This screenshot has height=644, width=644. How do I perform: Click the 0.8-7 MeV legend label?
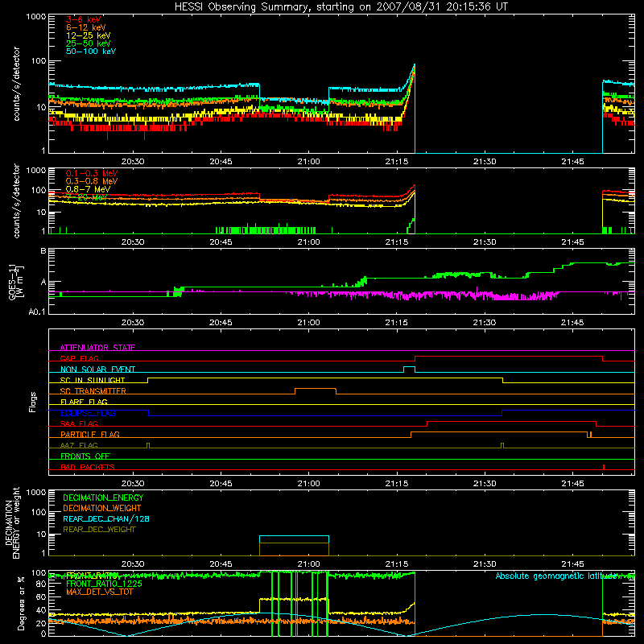coord(88,189)
